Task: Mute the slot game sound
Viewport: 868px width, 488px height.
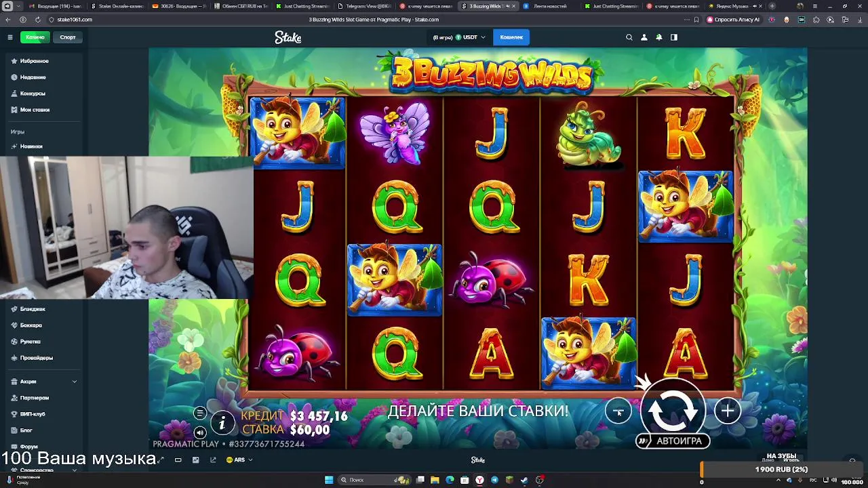Action: click(199, 432)
